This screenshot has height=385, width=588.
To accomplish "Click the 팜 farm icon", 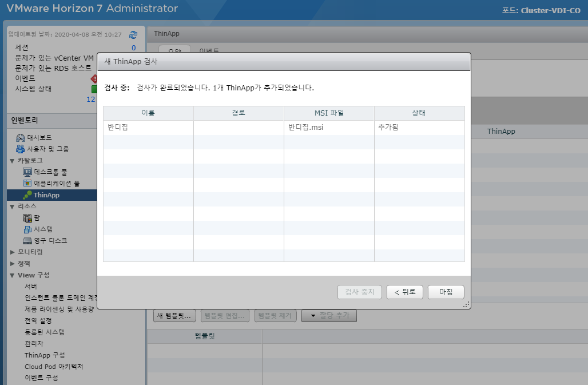I will pos(27,218).
